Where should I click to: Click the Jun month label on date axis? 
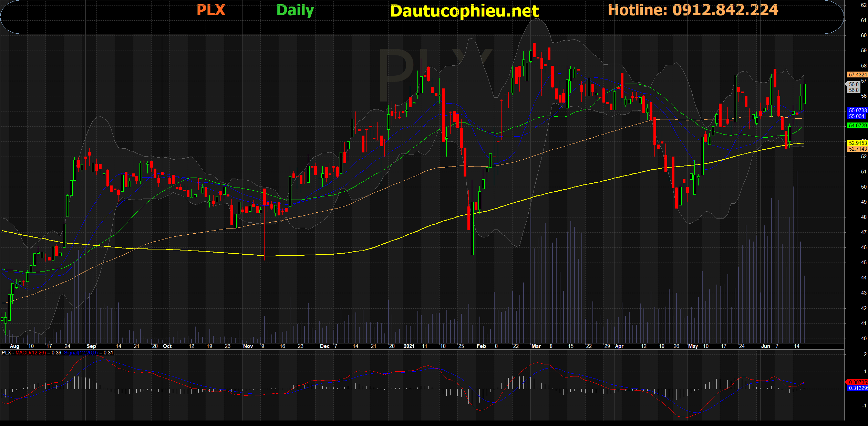tap(765, 346)
